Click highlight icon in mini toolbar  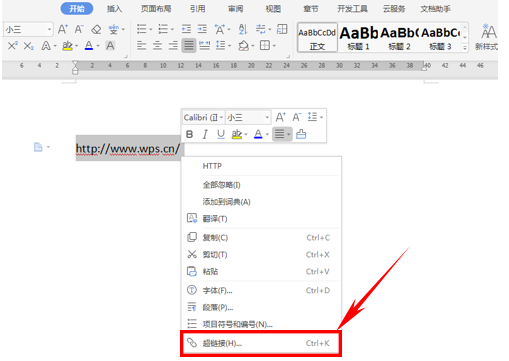[x=237, y=134]
